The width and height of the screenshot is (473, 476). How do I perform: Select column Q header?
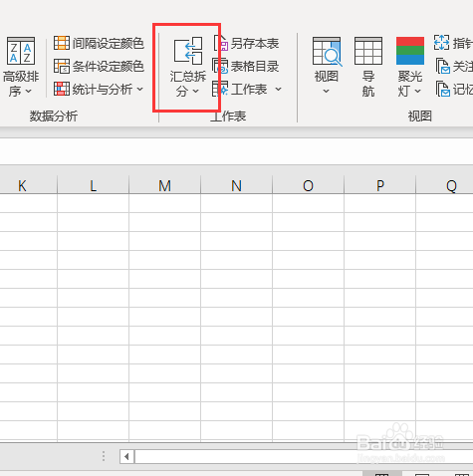445,185
